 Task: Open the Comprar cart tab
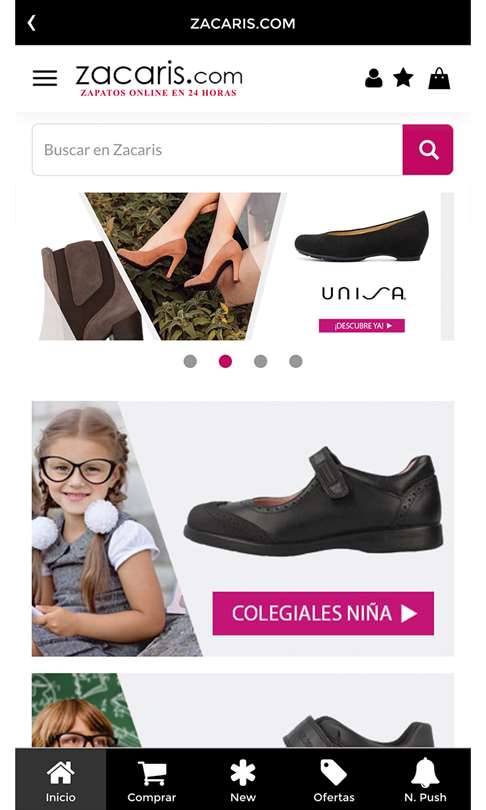[x=151, y=780]
